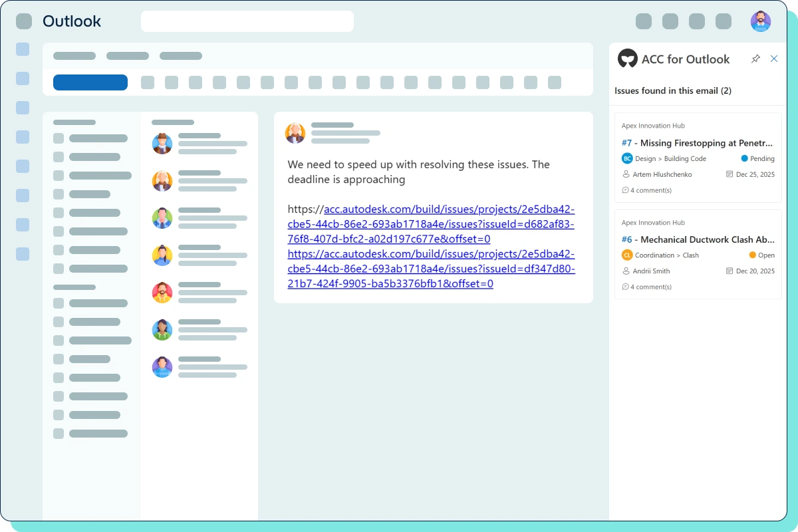Click person icon beside Andrii Smith
798x532 pixels.
[626, 271]
